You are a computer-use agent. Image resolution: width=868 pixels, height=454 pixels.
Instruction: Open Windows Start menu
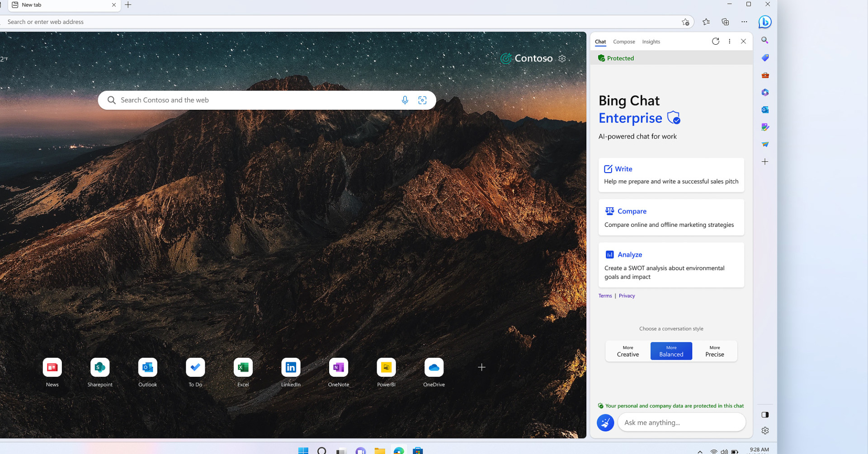pos(303,451)
